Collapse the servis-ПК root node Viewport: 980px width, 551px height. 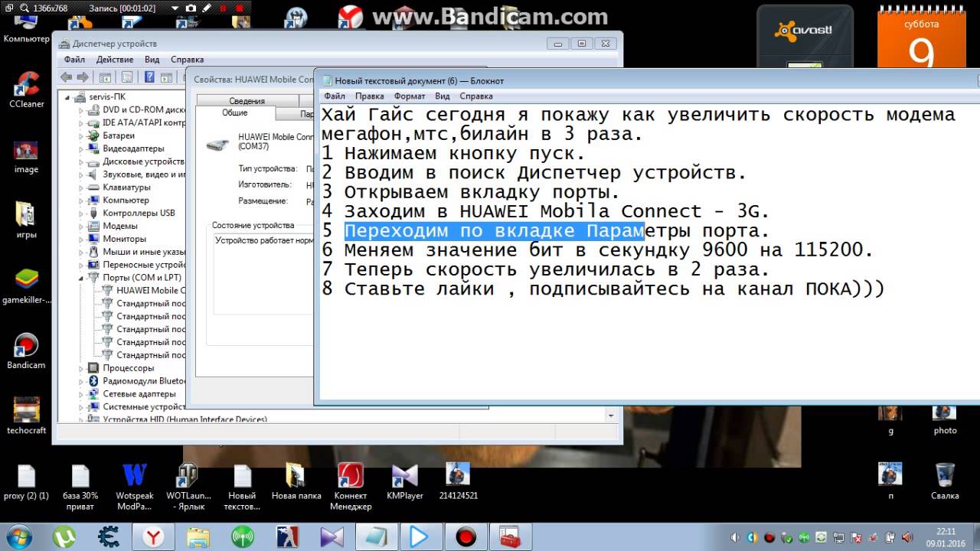coord(68,97)
